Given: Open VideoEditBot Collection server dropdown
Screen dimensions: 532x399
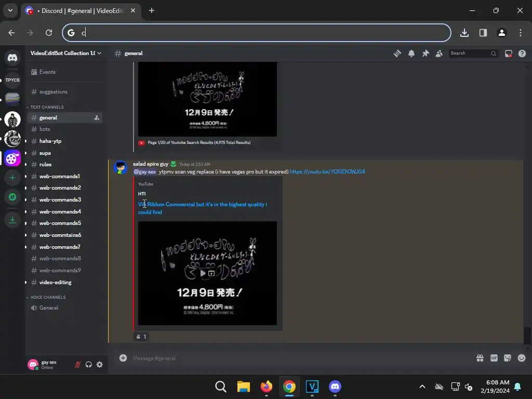Looking at the screenshot, I should pyautogui.click(x=66, y=54).
